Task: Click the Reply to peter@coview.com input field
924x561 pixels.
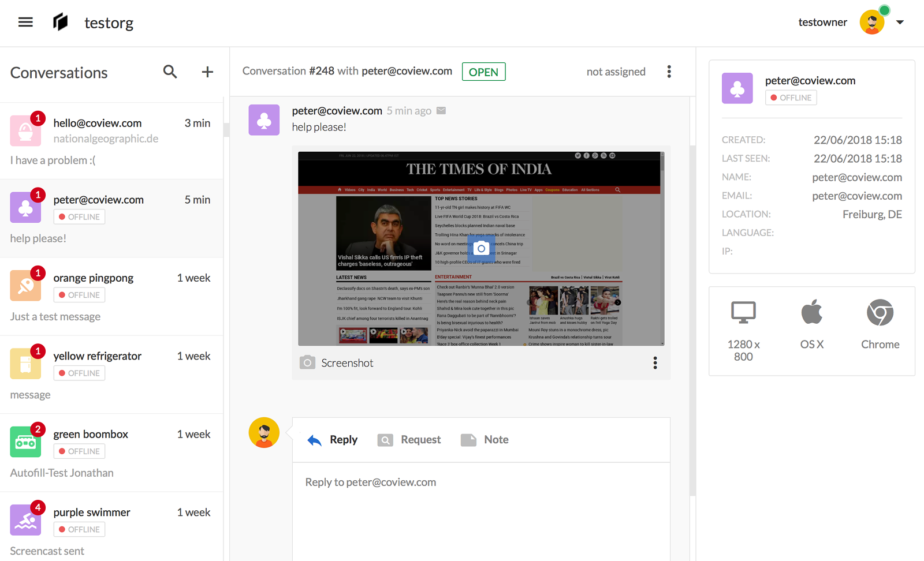Action: [481, 511]
